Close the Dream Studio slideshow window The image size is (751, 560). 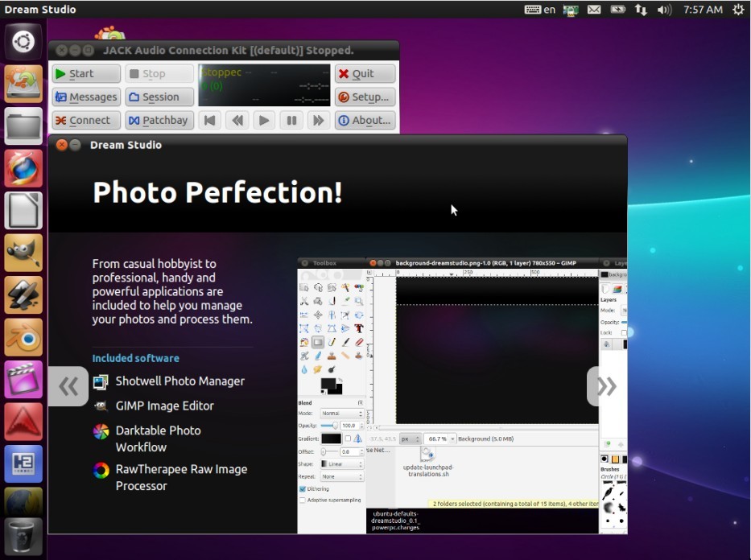(62, 145)
